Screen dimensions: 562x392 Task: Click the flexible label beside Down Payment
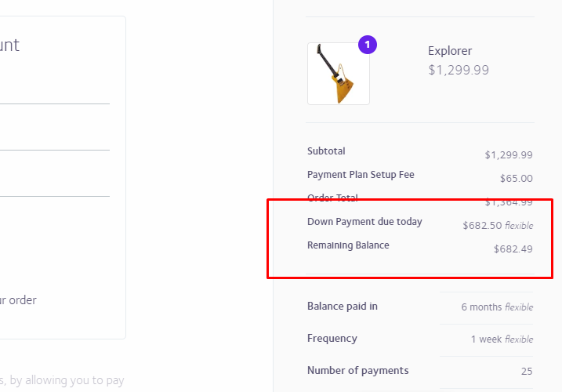519,226
